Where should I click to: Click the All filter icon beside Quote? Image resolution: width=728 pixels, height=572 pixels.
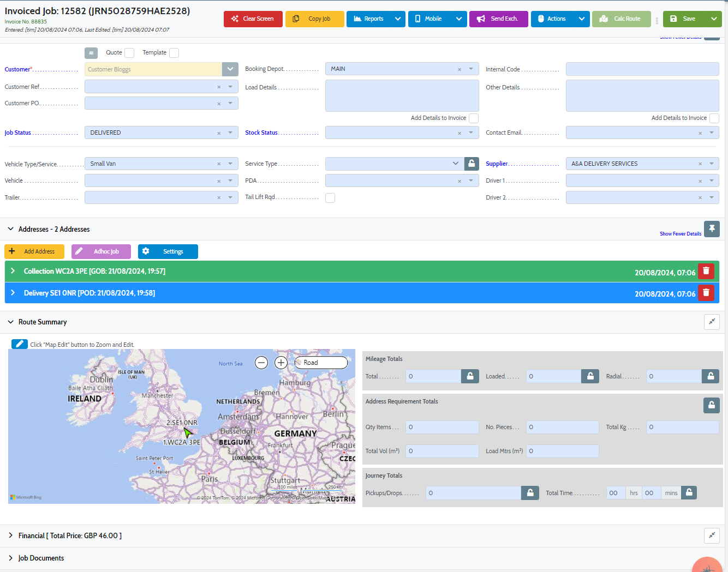coord(91,53)
